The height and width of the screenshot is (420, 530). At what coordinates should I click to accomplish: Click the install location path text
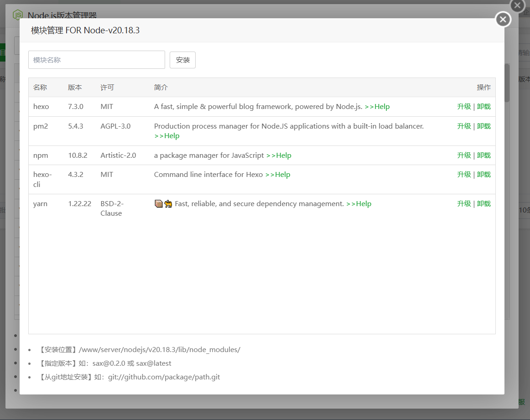pos(160,350)
